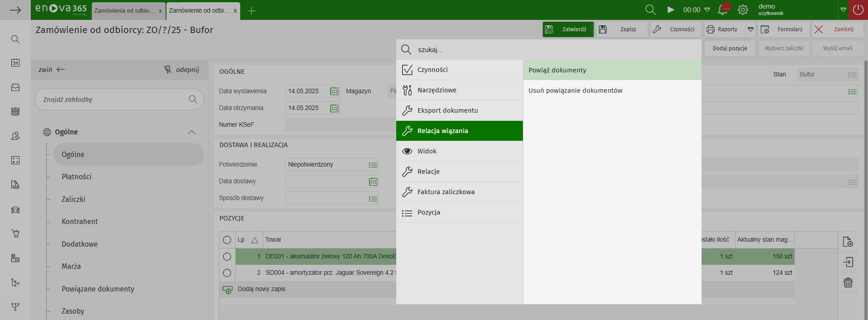This screenshot has height=320, width=868.
Task: Click the shopping cart sidebar icon
Action: [x=15, y=234]
